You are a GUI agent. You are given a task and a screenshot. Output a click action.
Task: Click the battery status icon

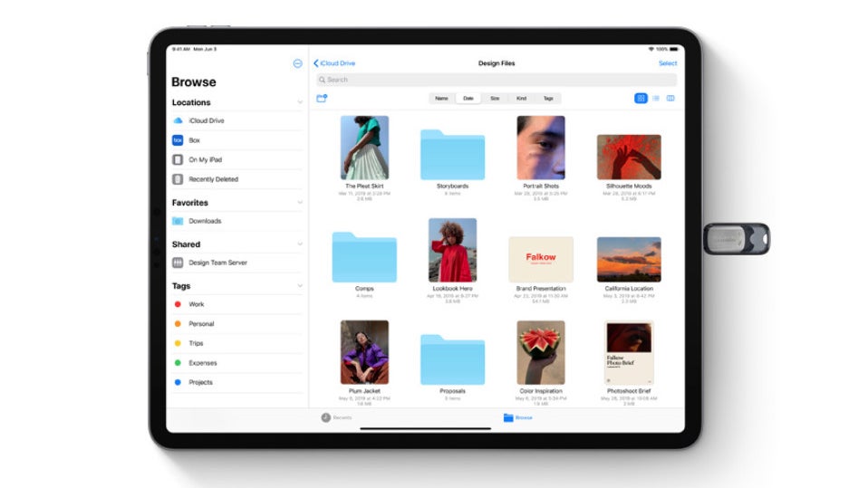point(674,49)
